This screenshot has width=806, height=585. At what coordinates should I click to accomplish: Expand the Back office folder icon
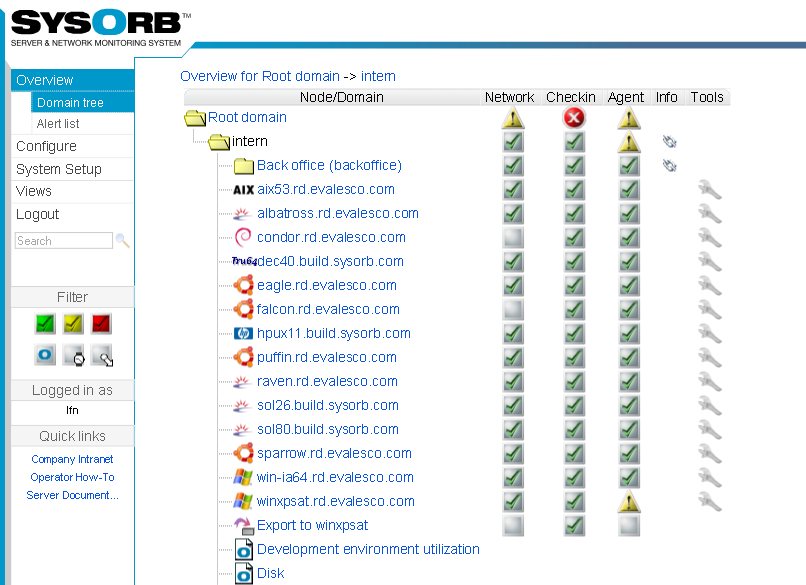coord(244,166)
